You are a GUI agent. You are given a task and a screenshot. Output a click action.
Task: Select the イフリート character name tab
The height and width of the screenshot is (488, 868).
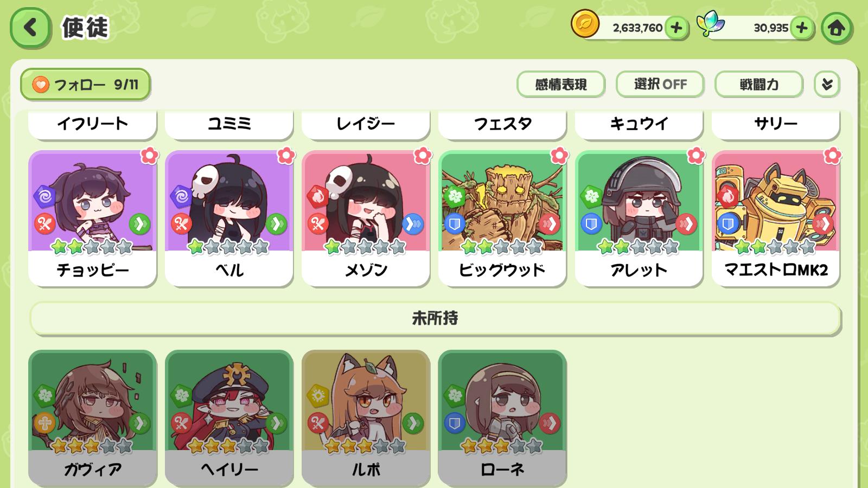pyautogui.click(x=92, y=125)
